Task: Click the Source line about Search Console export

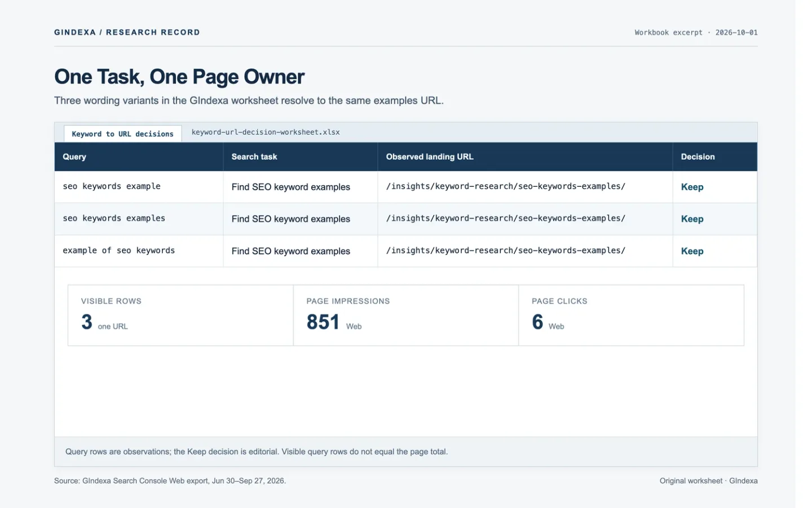Action: (170, 481)
